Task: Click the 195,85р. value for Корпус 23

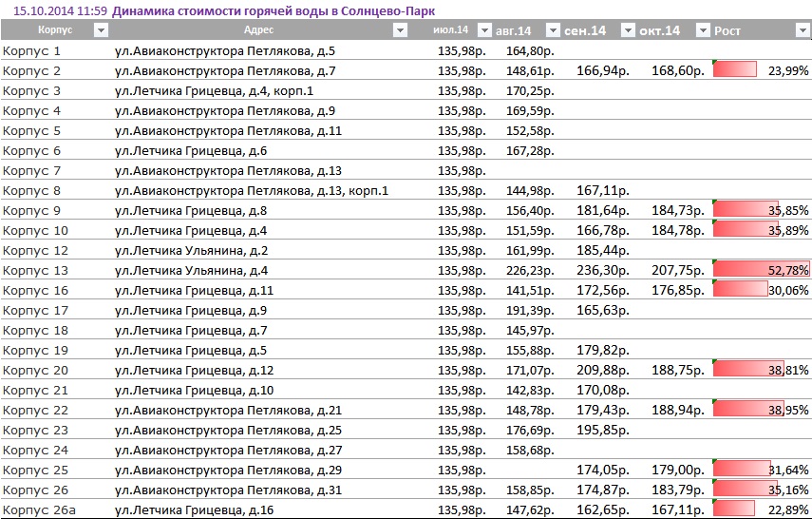Action: (x=603, y=431)
